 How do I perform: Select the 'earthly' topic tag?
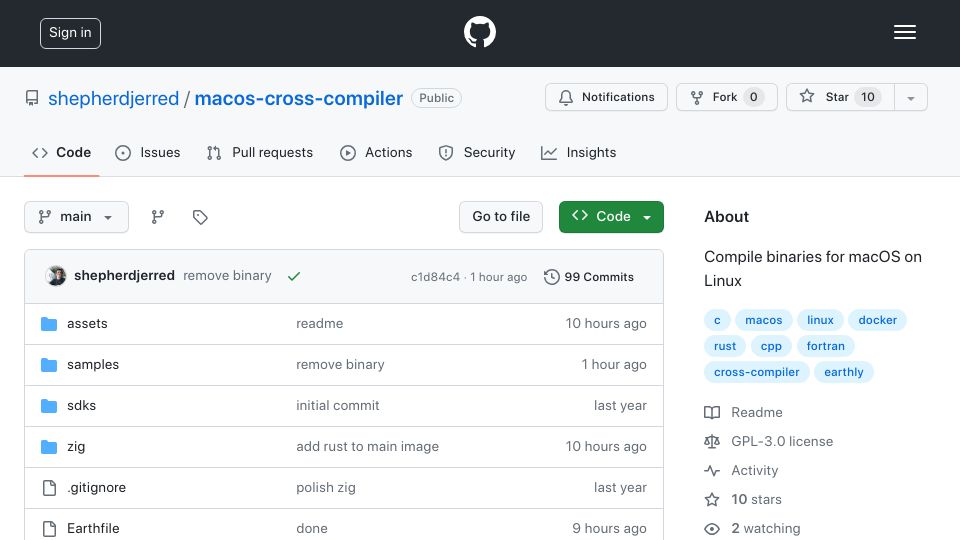(844, 372)
